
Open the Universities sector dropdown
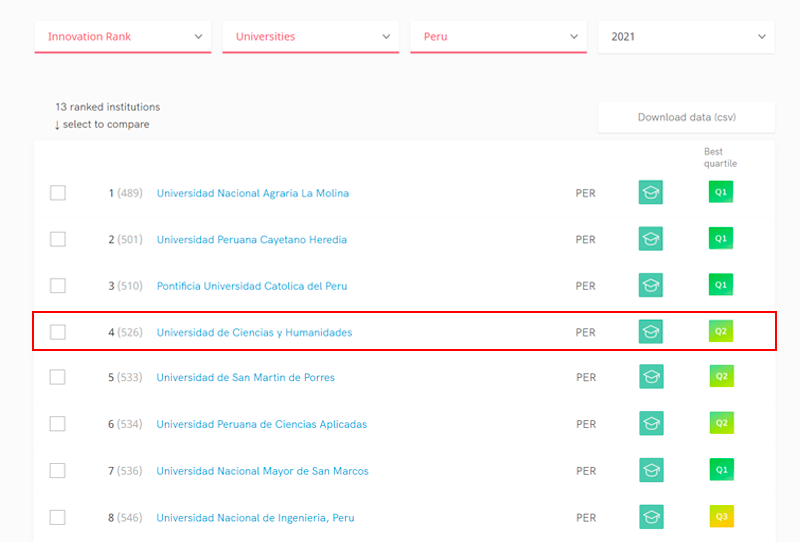point(311,37)
